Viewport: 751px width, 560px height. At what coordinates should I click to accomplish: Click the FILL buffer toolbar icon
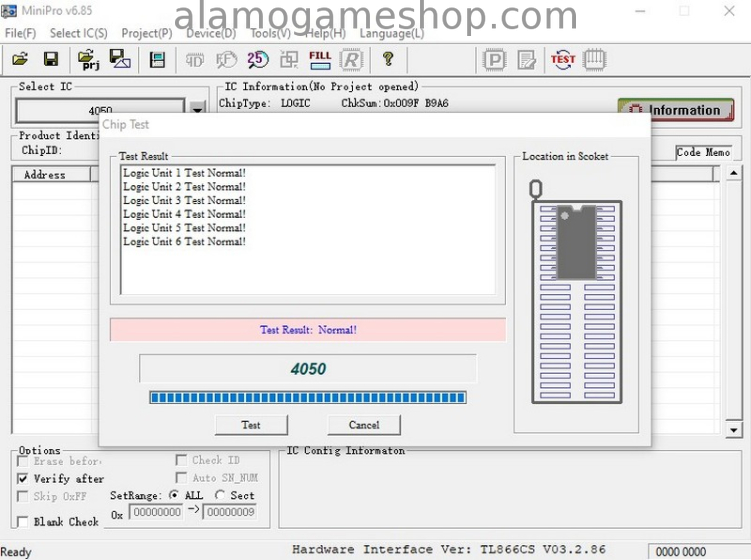tap(320, 60)
